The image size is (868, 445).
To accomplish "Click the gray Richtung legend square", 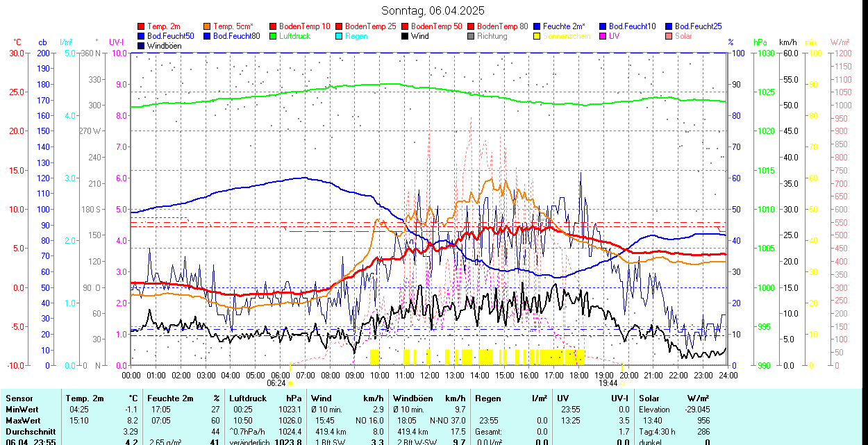I will pyautogui.click(x=471, y=36).
